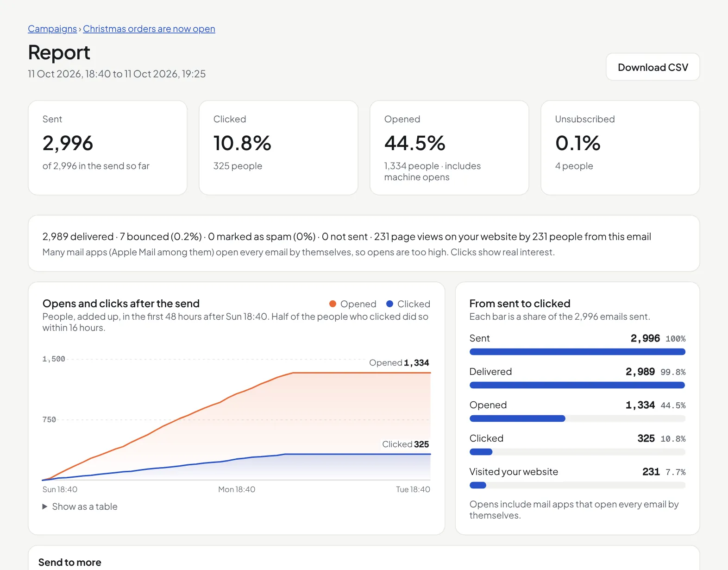This screenshot has height=570, width=728.
Task: Expand 'Show as a table' under the chart
Action: point(80,507)
